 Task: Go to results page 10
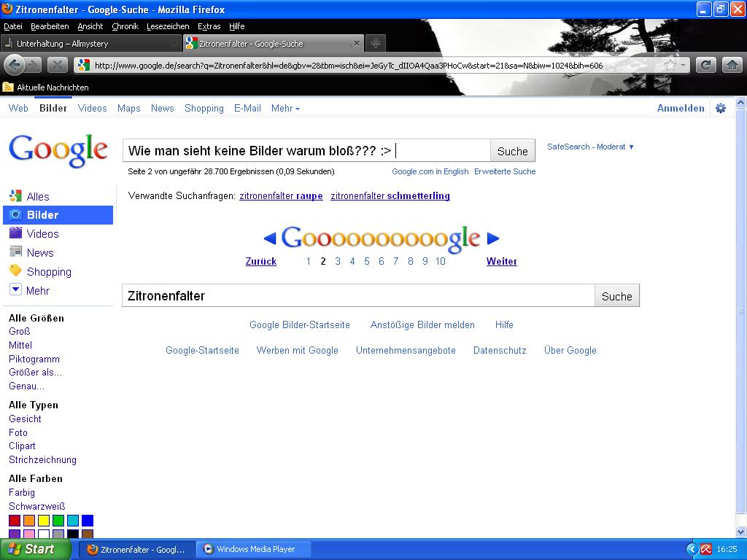pos(440,261)
